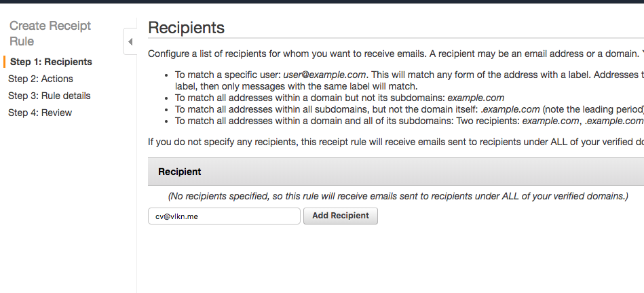The image size is (644, 293).
Task: Click the italic 'No recipients specified' notice
Action: (398, 196)
